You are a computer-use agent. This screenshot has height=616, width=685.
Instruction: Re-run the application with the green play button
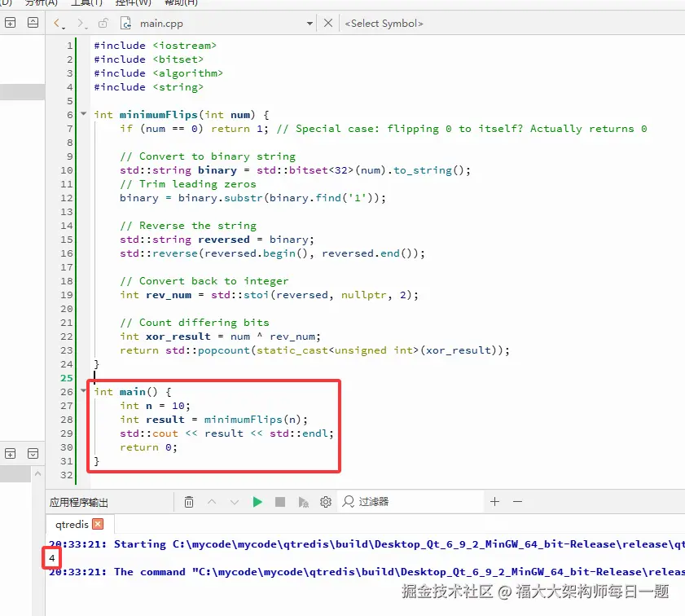(257, 502)
